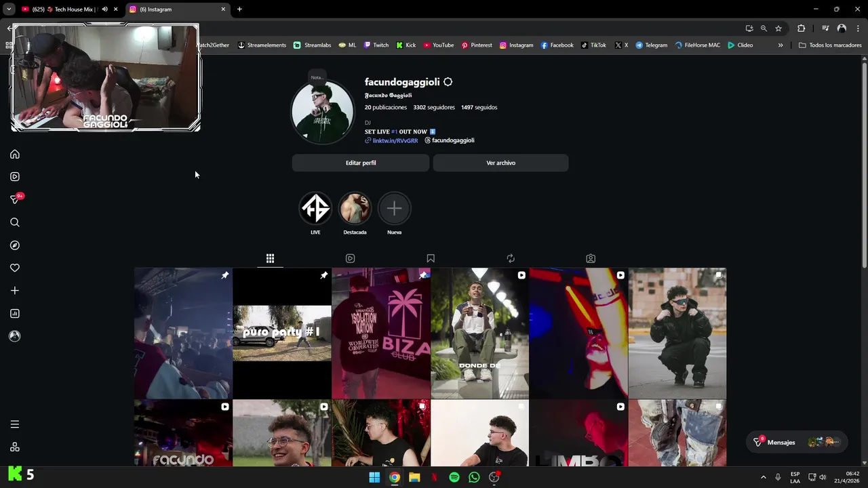The width and height of the screenshot is (868, 488).
Task: Open the 'puro party #1' pinned post
Action: (x=282, y=333)
